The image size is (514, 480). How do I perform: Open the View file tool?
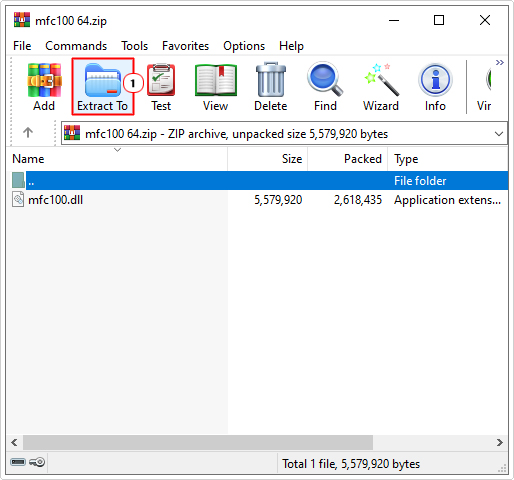216,87
